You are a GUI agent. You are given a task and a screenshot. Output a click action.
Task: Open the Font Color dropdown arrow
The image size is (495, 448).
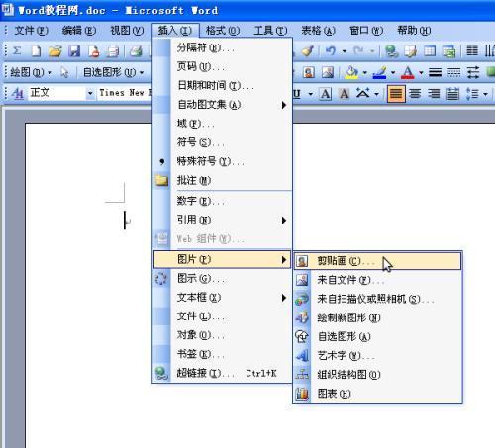click(x=421, y=72)
